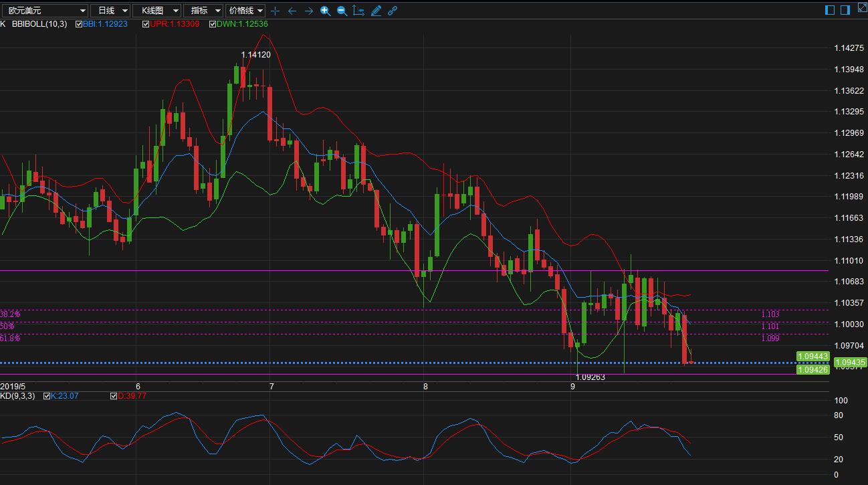Toggle the KD K-line checkbox
Screen dimensions: 868x485
(47, 396)
